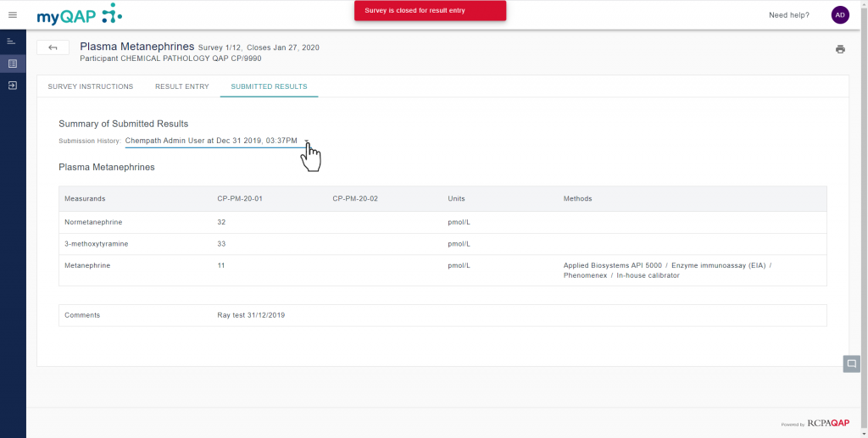Select the Normetanephrine value 32
This screenshot has width=868, height=438.
click(221, 222)
